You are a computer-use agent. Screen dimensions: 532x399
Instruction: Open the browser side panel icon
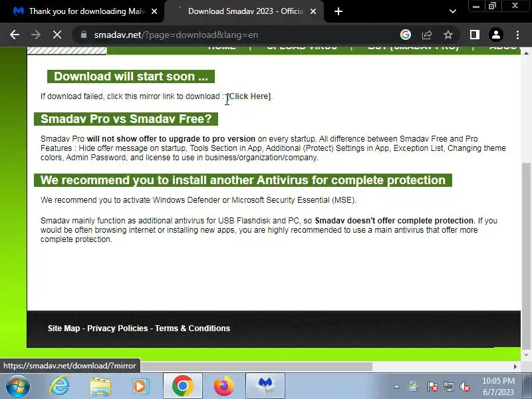[475, 35]
